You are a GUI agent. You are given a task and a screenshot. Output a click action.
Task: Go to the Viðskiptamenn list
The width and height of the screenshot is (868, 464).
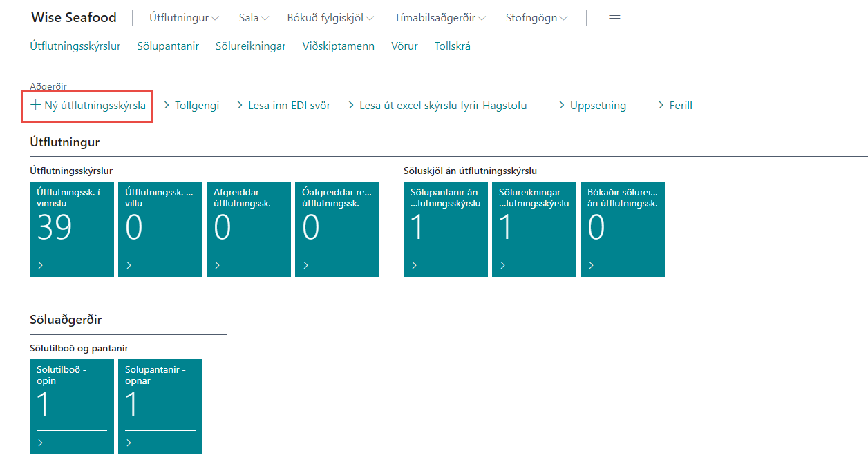pyautogui.click(x=338, y=46)
